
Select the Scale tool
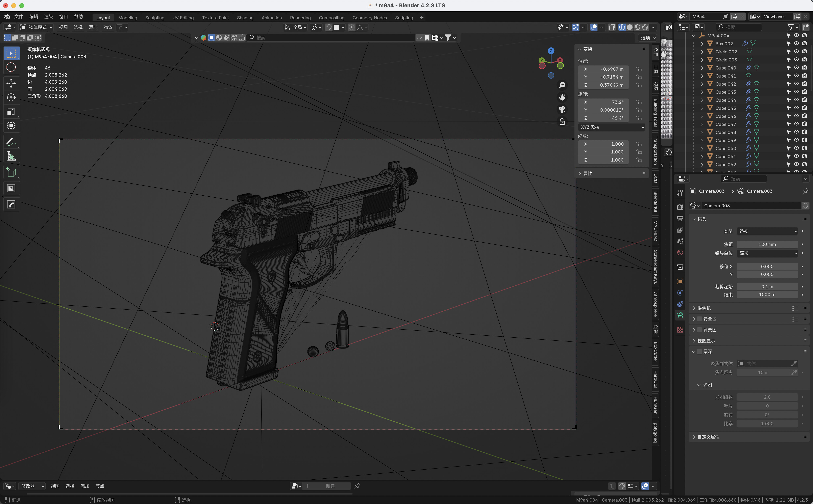tap(11, 111)
